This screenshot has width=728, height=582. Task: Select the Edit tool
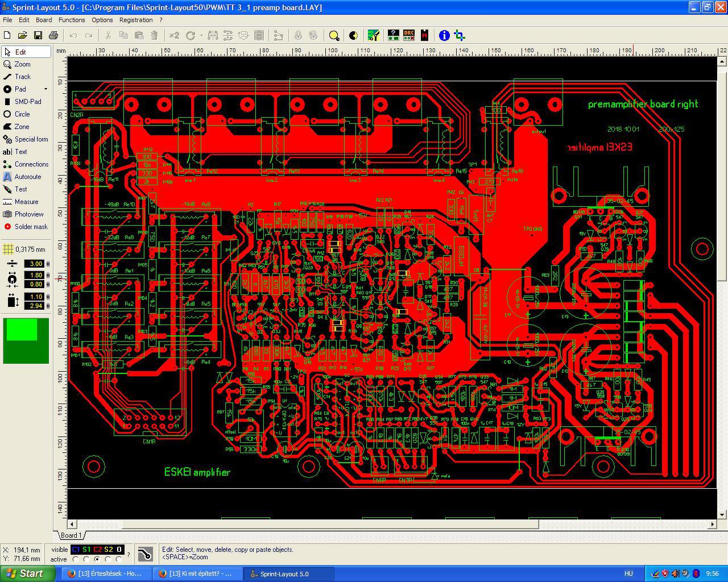point(26,52)
